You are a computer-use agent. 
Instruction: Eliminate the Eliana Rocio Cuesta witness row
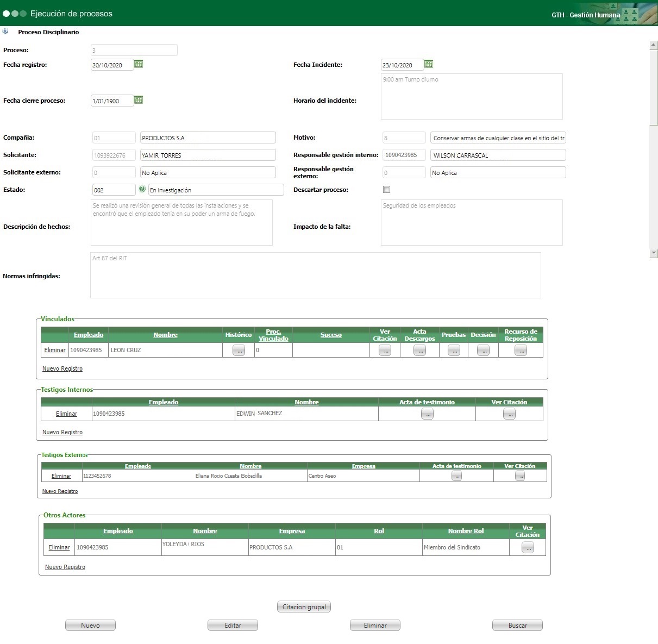tap(61, 476)
